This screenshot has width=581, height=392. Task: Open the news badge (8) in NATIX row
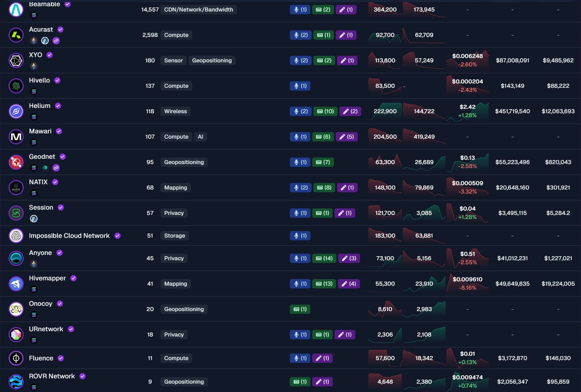pos(324,187)
